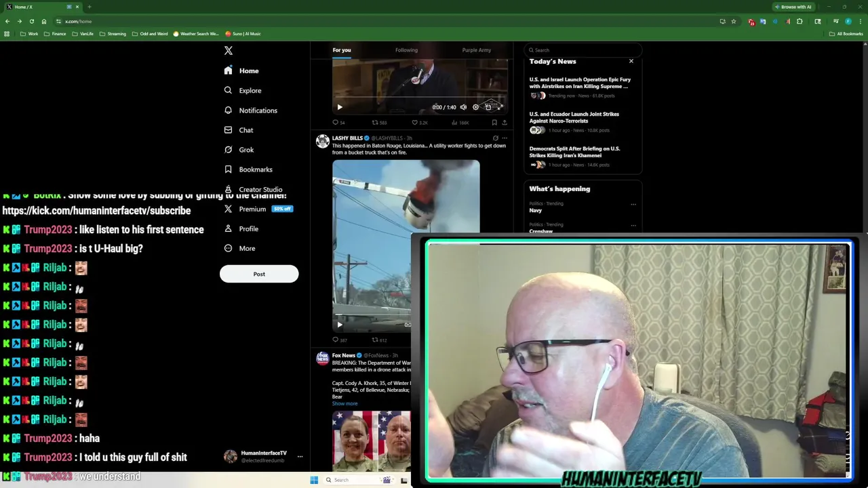This screenshot has height=488, width=868.
Task: Expand Fox News post with Show more
Action: tap(344, 403)
